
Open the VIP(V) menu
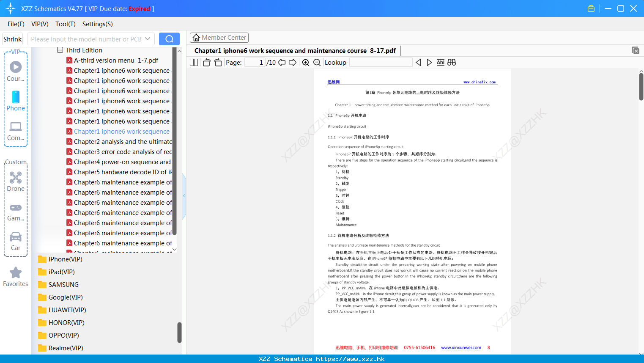(40, 24)
